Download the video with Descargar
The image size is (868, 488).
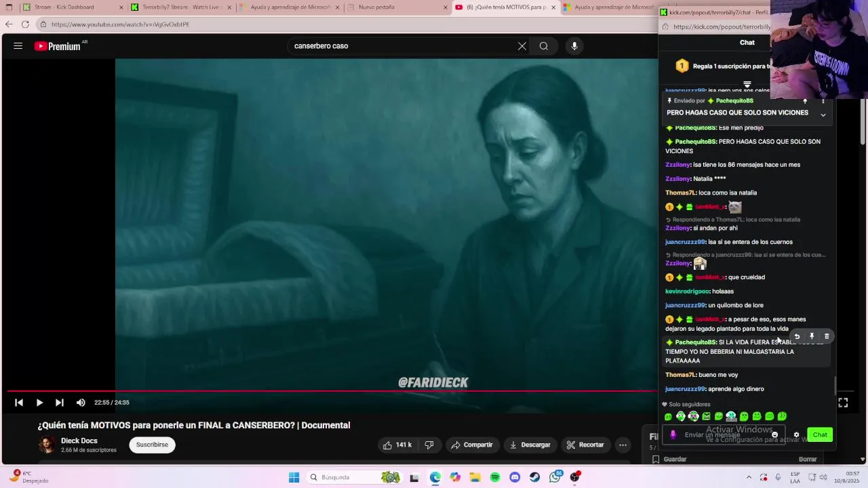[x=530, y=445]
